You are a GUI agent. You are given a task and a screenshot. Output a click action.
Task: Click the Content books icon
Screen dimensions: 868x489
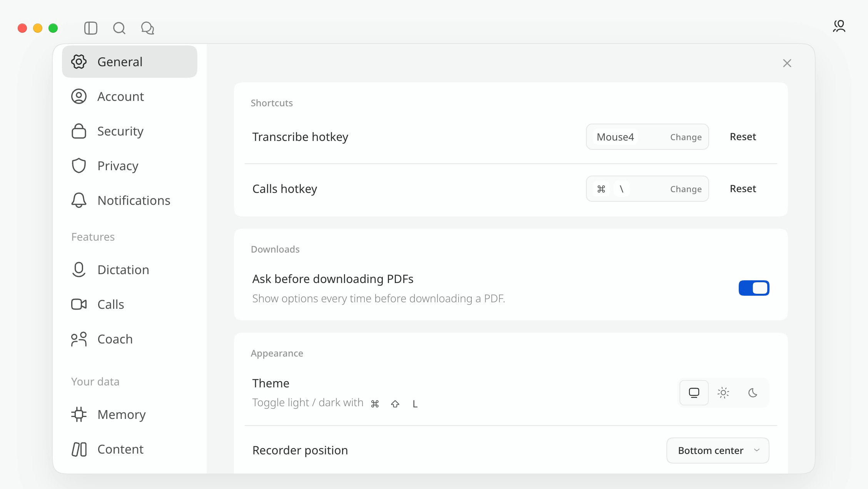click(x=79, y=449)
